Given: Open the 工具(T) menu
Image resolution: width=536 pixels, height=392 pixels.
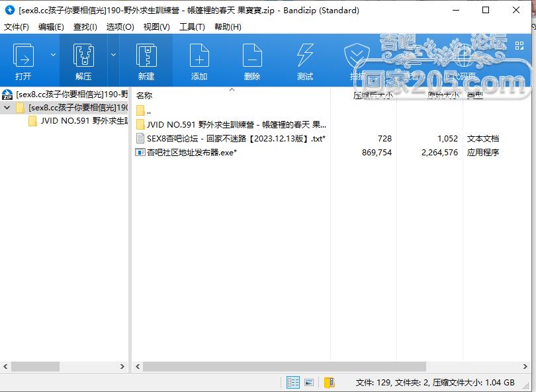Looking at the screenshot, I should (192, 26).
